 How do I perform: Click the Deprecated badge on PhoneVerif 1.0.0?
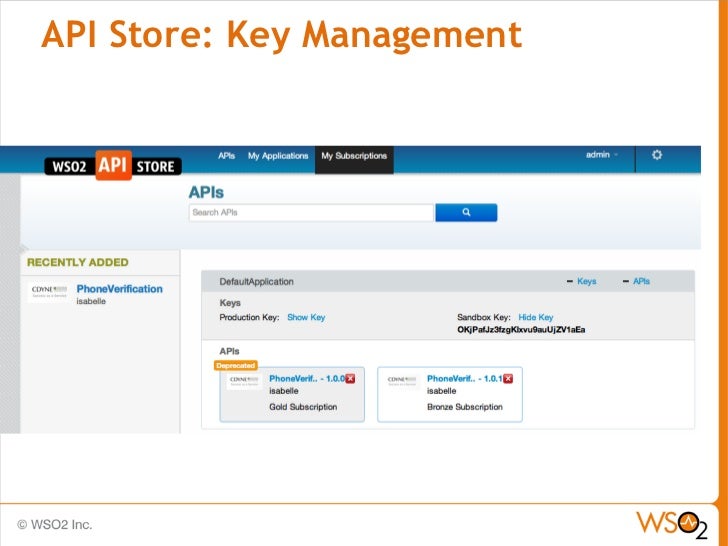tap(236, 366)
